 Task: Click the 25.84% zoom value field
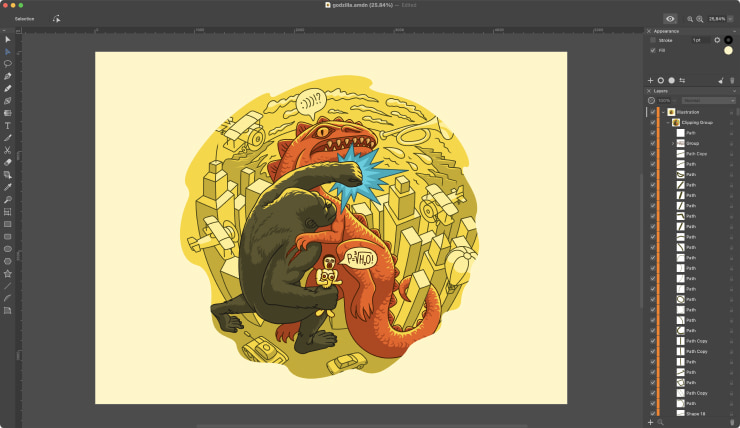pyautogui.click(x=717, y=19)
